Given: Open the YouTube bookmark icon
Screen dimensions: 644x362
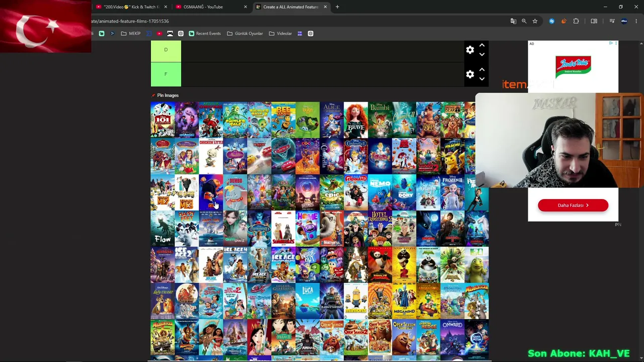Looking at the screenshot, I should [x=159, y=34].
